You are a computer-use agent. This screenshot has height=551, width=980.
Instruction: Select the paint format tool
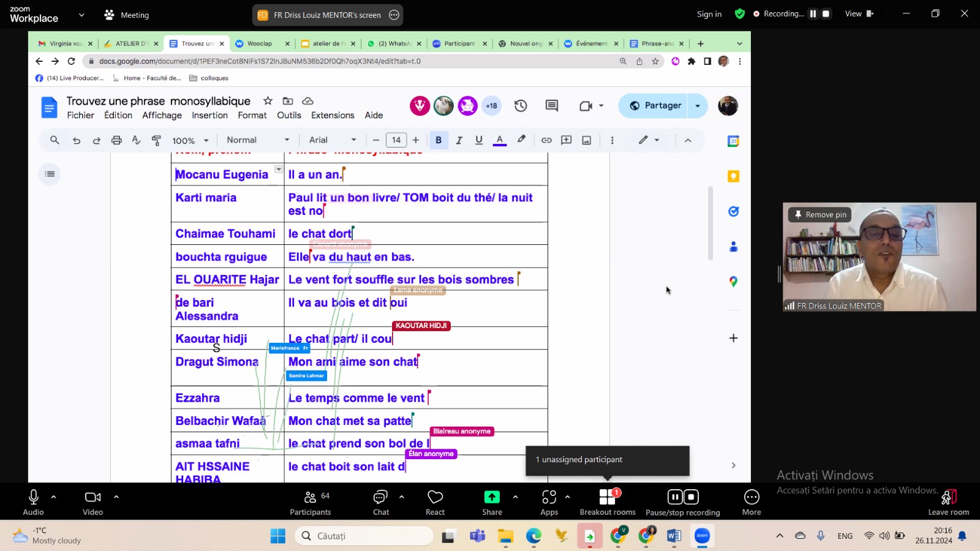[156, 140]
